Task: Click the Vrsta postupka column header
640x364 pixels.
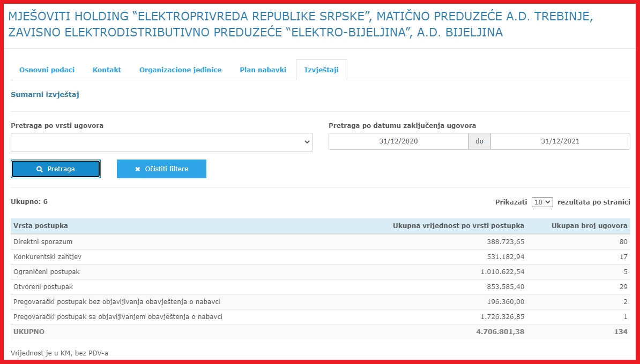Action: coord(41,226)
